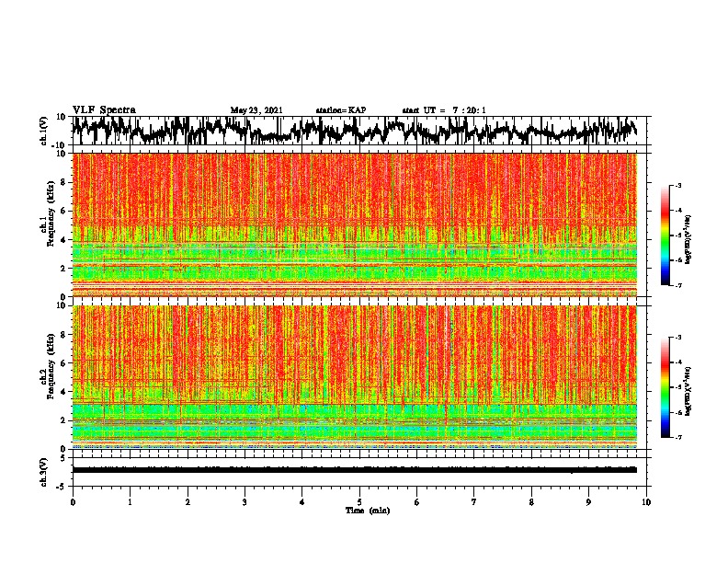The image size is (728, 563).
Task: Click the '5' tick on ch.3 axis
Action: pyautogui.click(x=63, y=457)
